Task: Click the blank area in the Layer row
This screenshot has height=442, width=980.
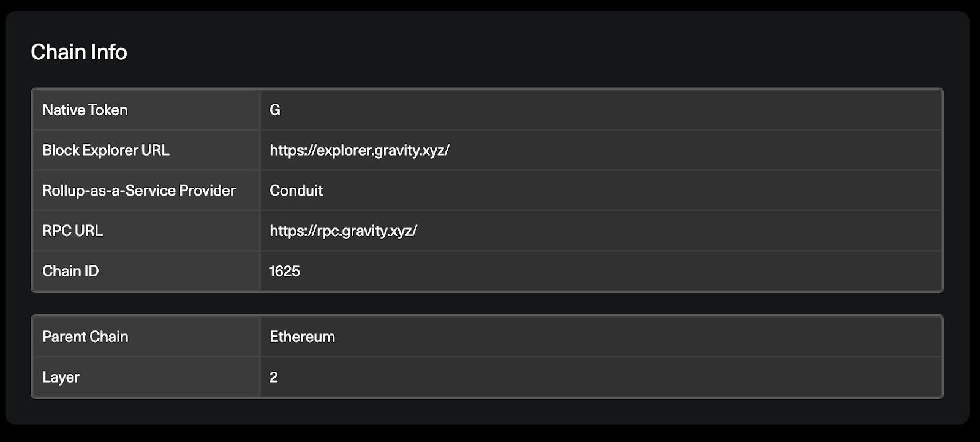Action: pyautogui.click(x=612, y=377)
